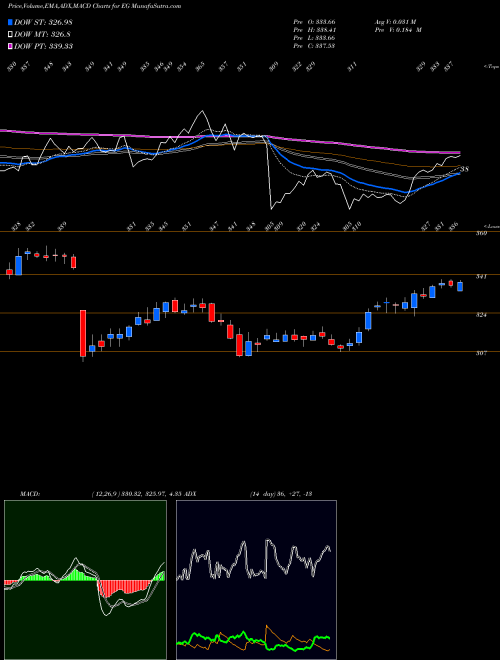Click the 'Pre O: 333.66' value
Viewport: 500px width, 660px height.
[x=314, y=22]
